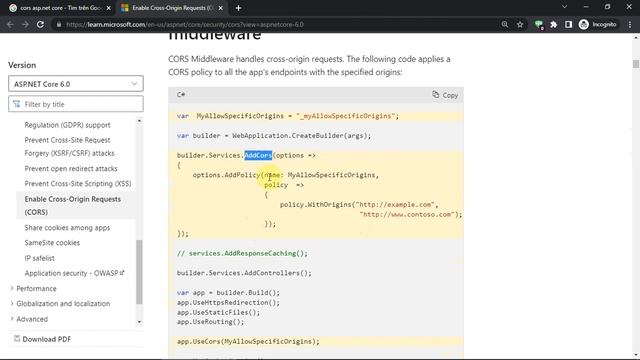Close the Enable Cross-Origin Requests tab

click(220, 8)
